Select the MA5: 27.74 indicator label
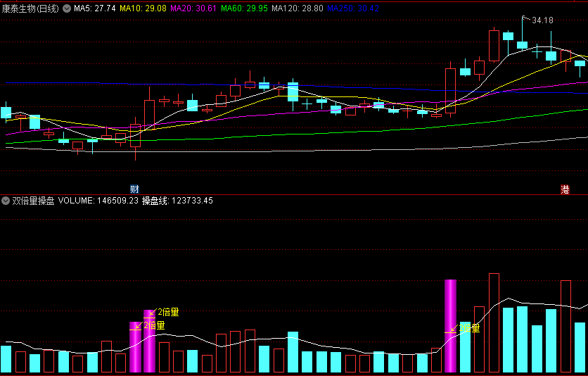Screen dimensions: 588x376 (95, 8)
